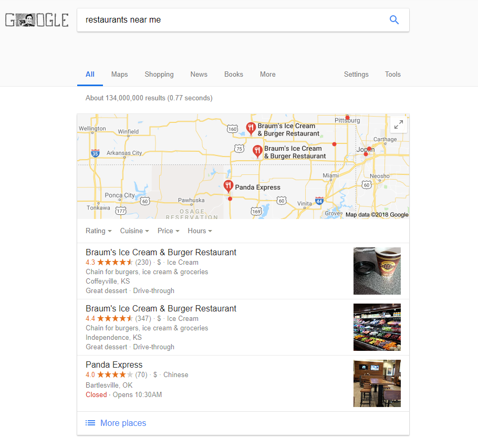Expand the Price filter dropdown

tap(168, 231)
